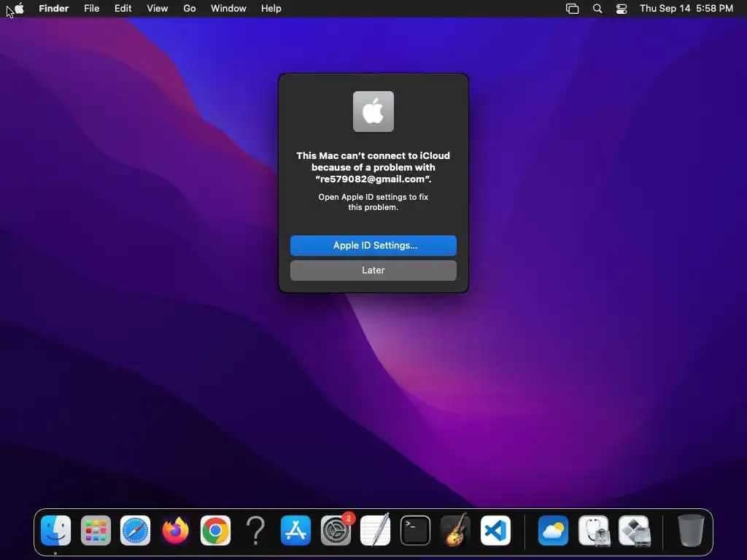Open Safari browser in Dock
This screenshot has height=560, width=747.
click(x=135, y=530)
